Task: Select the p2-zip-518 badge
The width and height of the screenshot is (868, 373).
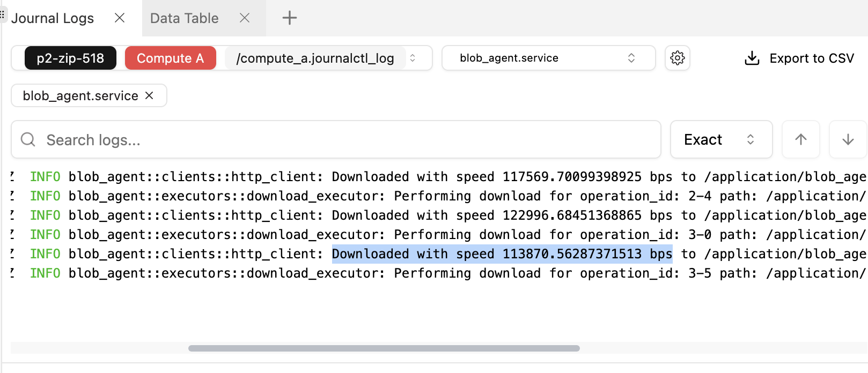Action: click(x=70, y=58)
